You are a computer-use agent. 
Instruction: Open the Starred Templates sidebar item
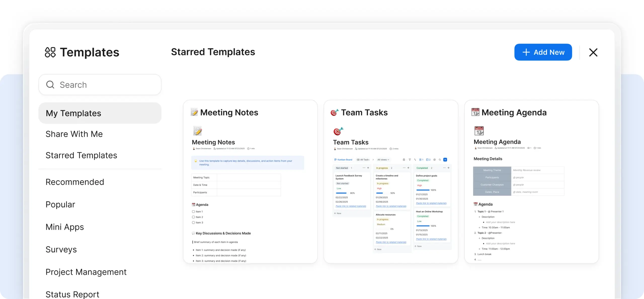81,155
